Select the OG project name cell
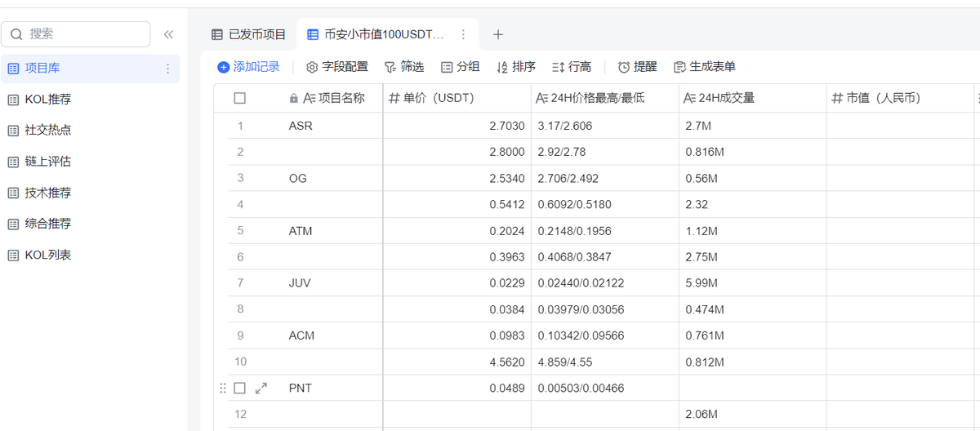Screen dimensions: 980x431 tap(332, 178)
